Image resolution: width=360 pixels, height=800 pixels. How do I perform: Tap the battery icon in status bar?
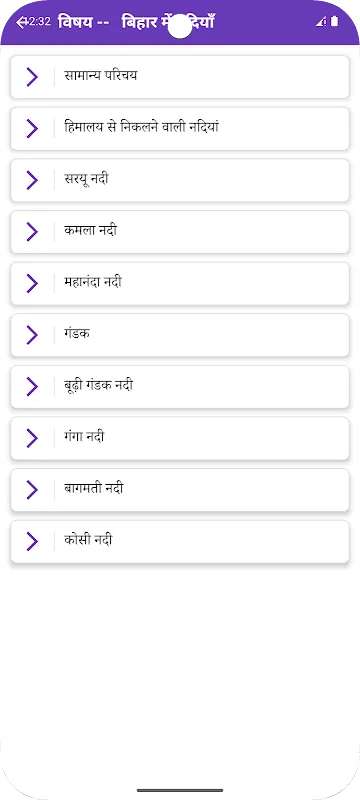(335, 21)
